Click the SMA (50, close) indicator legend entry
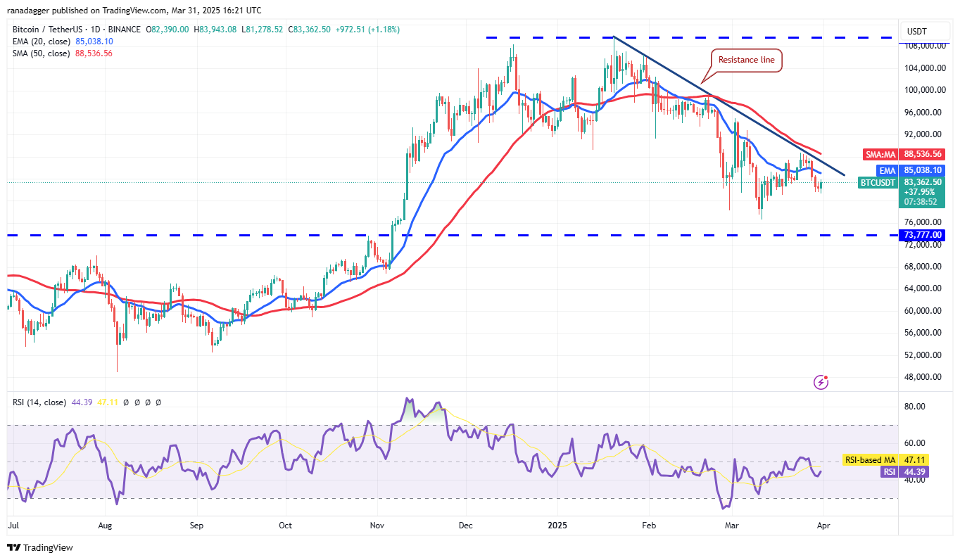Image resolution: width=960 pixels, height=560 pixels. (x=42, y=53)
